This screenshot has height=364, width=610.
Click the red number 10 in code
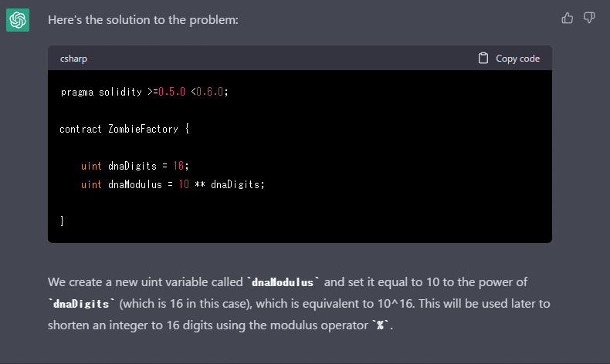[184, 184]
